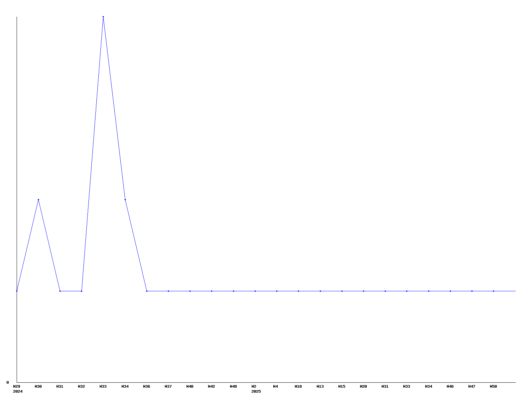This screenshot has width=532, height=399.
Task: Select the W10 x-axis label
Action: 298,386
